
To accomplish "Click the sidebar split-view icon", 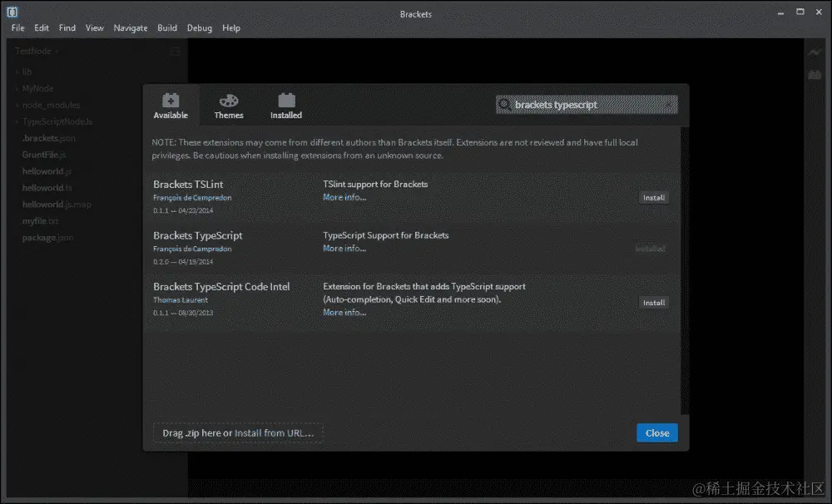I will [x=175, y=51].
